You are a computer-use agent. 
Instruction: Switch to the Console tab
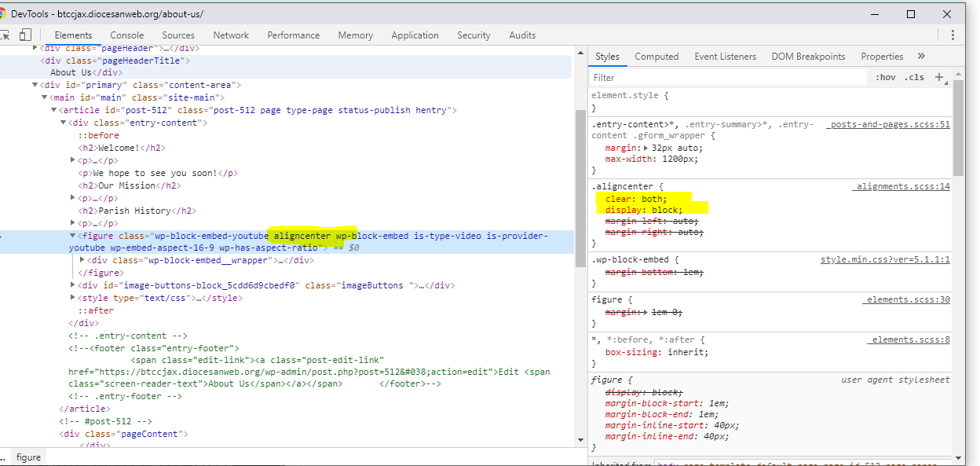[126, 35]
